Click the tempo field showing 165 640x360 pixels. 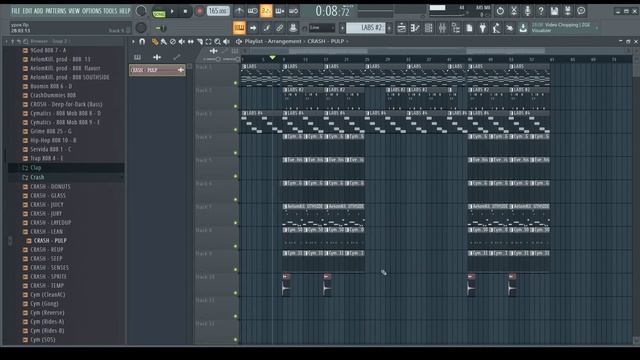tap(218, 11)
